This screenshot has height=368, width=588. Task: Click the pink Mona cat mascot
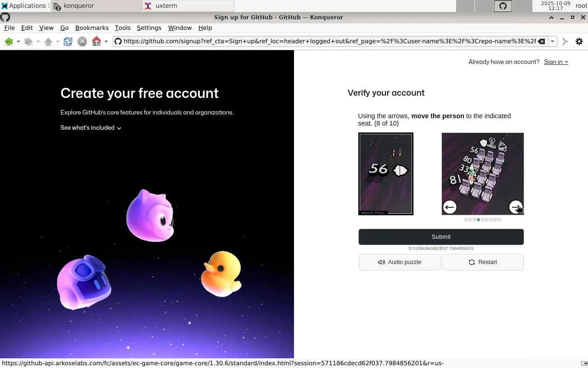coord(150,215)
